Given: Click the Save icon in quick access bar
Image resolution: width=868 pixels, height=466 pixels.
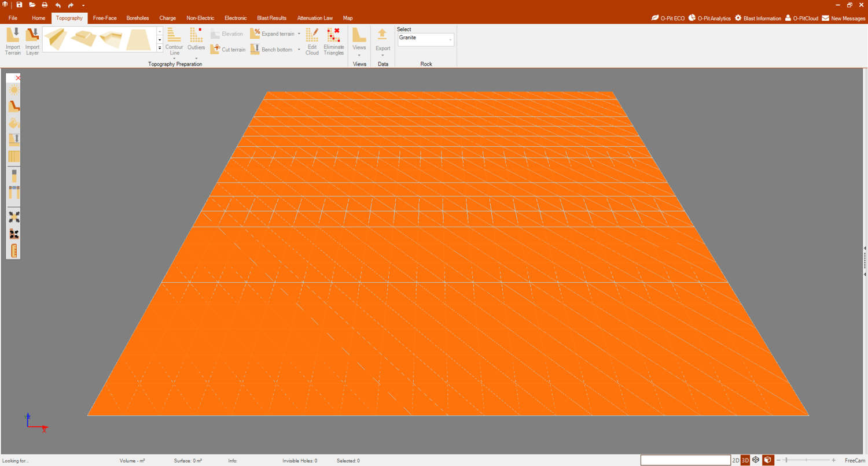Looking at the screenshot, I should [x=19, y=5].
